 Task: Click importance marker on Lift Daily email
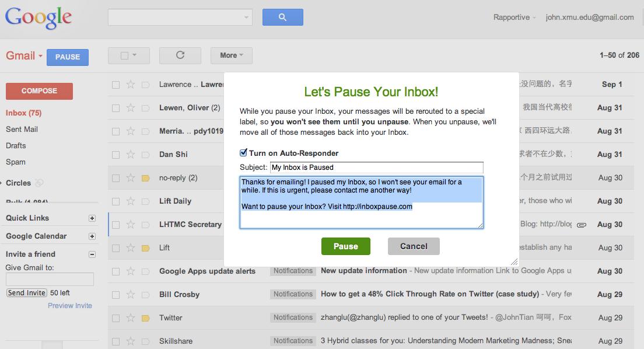[145, 201]
